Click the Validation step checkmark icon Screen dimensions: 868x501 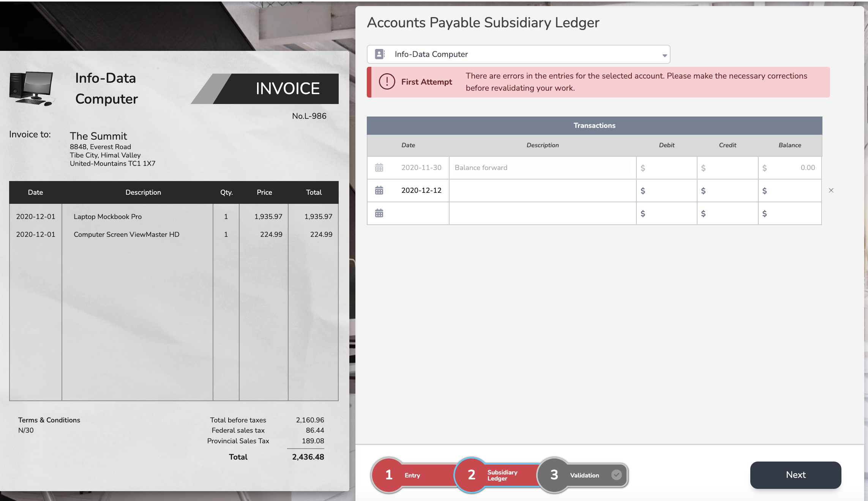pos(617,475)
